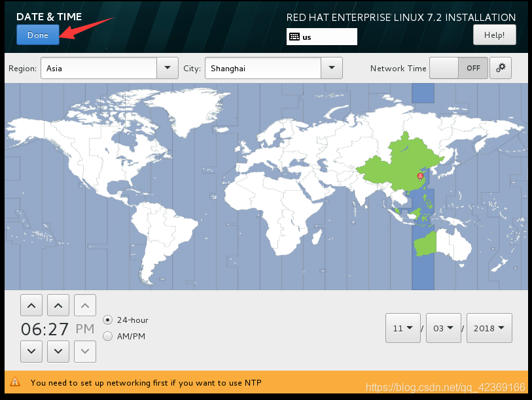Image resolution: width=532 pixels, height=400 pixels.
Task: Click the City field showing Shanghai
Action: (263, 68)
